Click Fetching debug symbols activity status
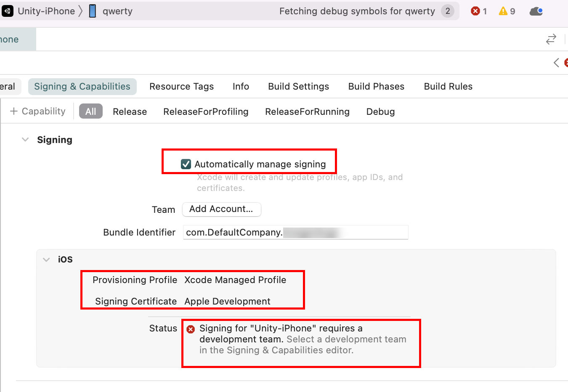The image size is (568, 392). 357,11
